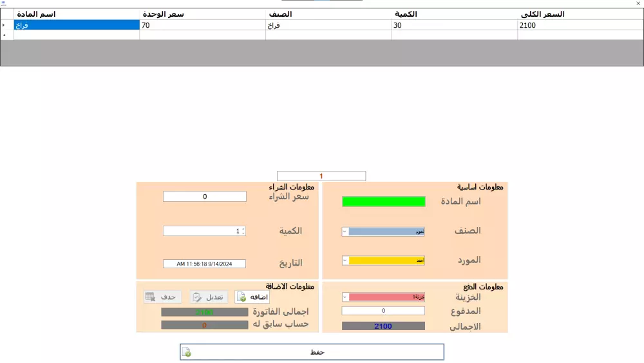Image resolution: width=644 pixels, height=363 pixels.
Task: Click the الكمية quantity spinner arrows
Action: [243, 231]
